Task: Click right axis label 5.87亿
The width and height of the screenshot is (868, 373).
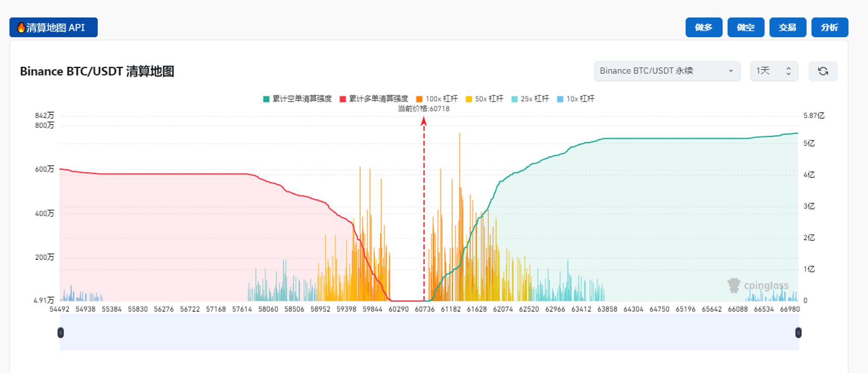Action: point(814,115)
